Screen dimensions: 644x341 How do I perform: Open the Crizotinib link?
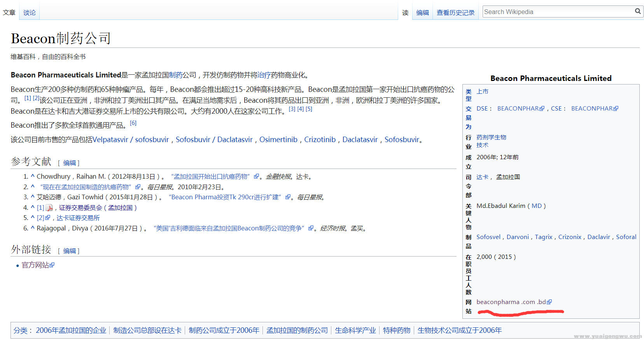(x=320, y=139)
